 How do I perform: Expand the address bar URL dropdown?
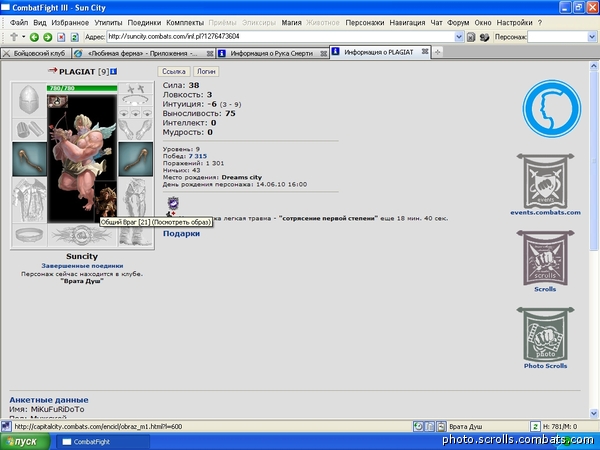(459, 37)
